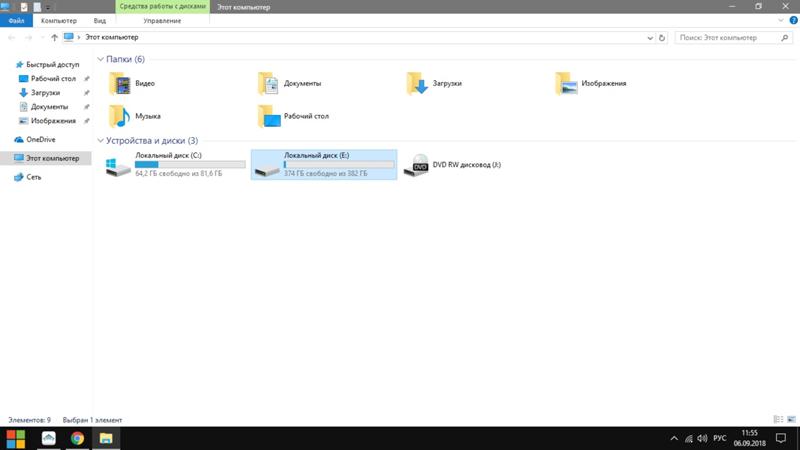Click the New folder icon in title bar
Viewport: 800px width, 450px height.
click(37, 7)
